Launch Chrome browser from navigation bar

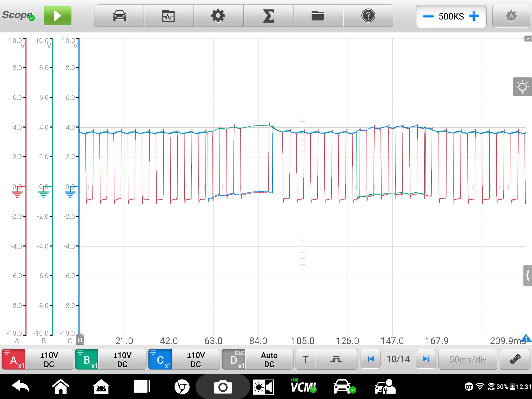click(x=182, y=387)
